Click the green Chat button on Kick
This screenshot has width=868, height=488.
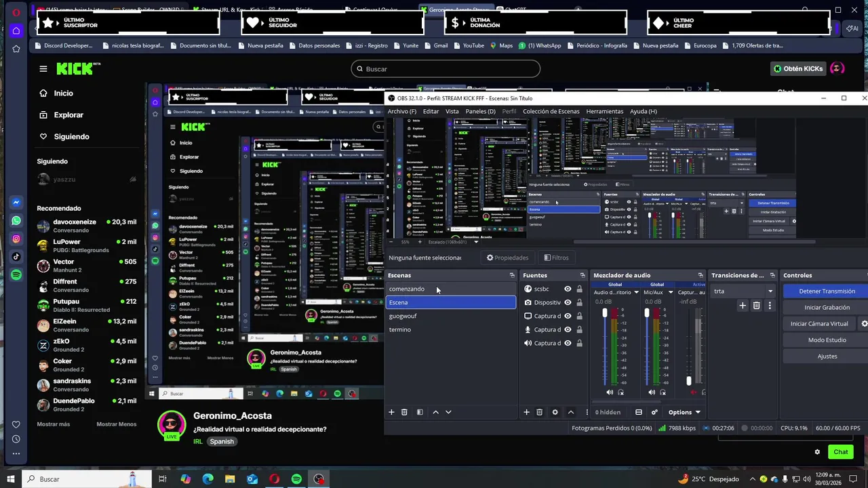tap(841, 452)
